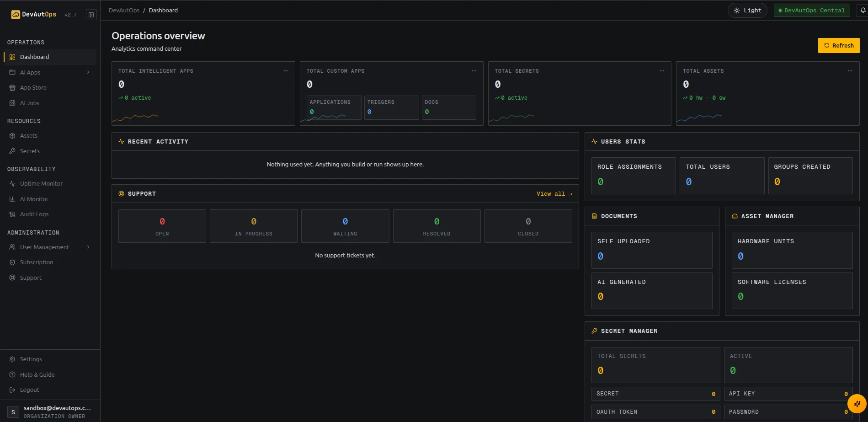Collapse sidebar with the panel icon

coord(91,15)
